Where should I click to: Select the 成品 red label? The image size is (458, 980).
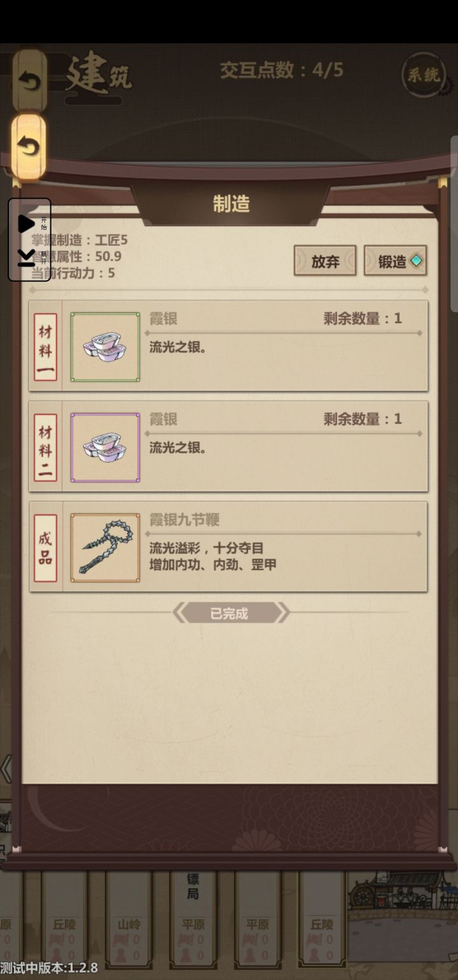point(45,548)
